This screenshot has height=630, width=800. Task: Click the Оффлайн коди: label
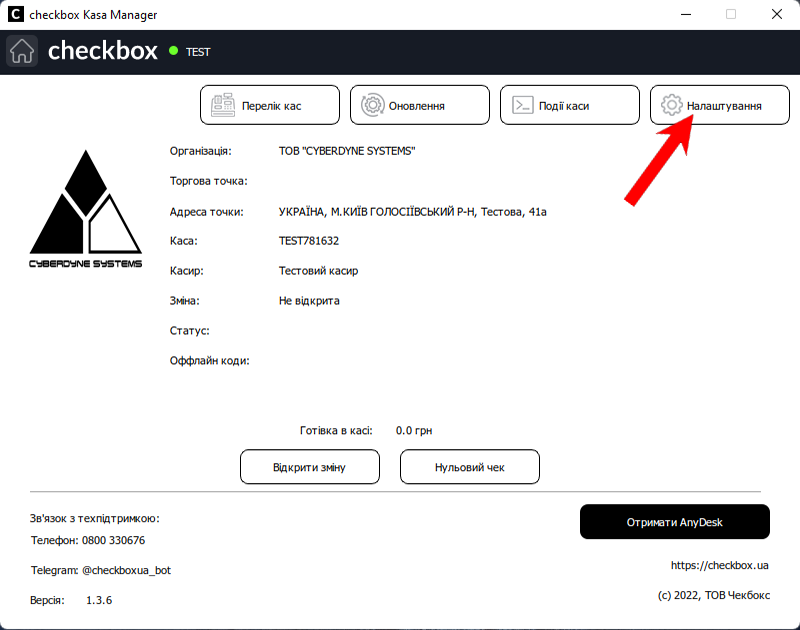[x=210, y=361]
